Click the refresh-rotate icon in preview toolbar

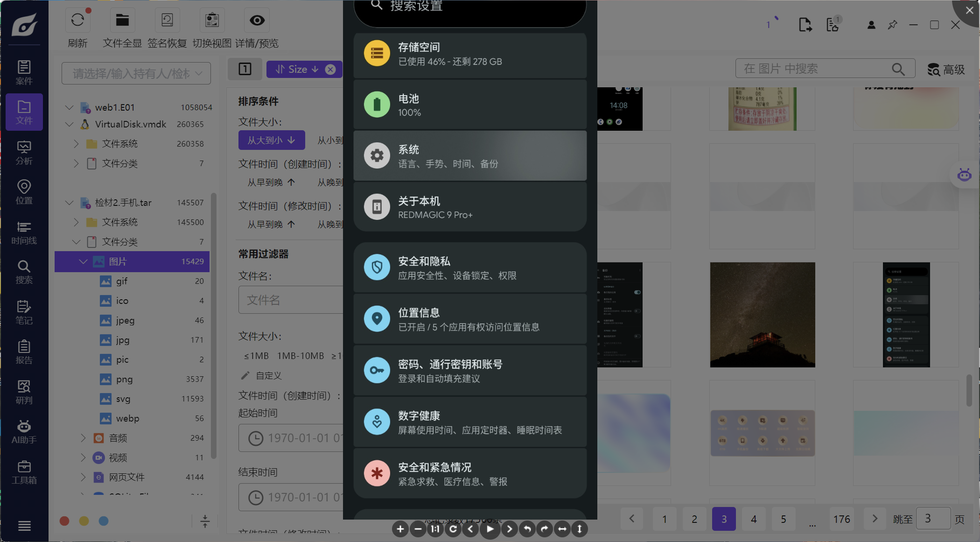(x=453, y=529)
